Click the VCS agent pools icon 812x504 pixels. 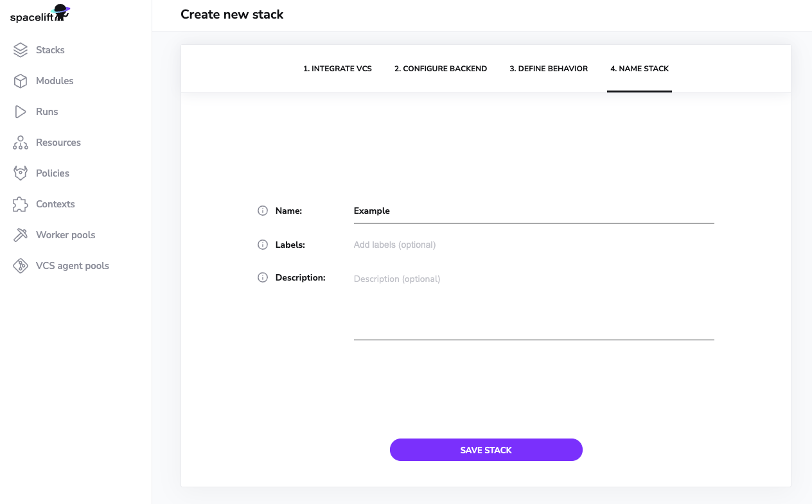click(x=21, y=266)
